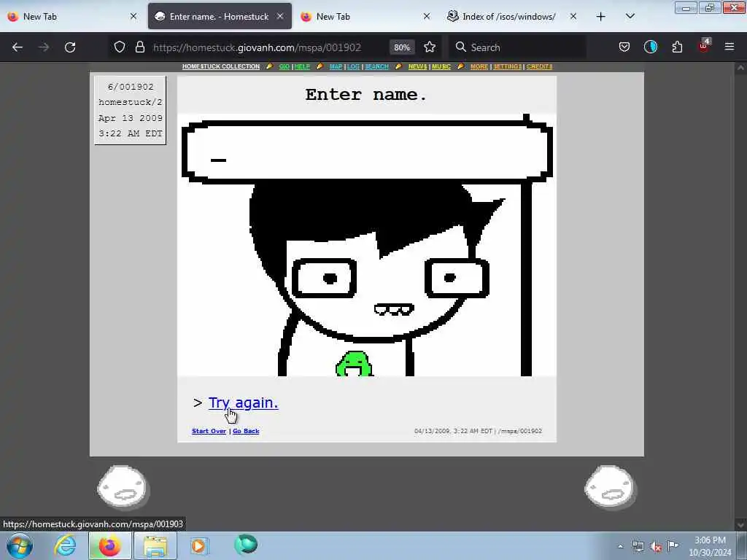
Task: Open the LOG link
Action: coord(354,66)
